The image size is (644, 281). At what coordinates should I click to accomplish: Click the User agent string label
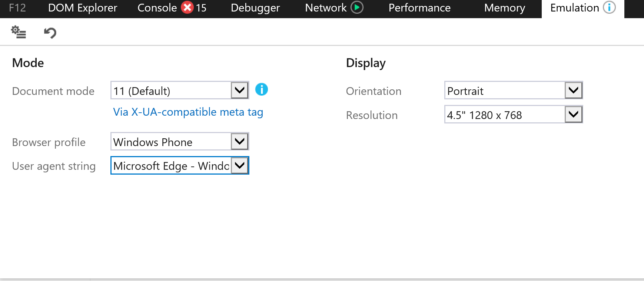pyautogui.click(x=54, y=166)
